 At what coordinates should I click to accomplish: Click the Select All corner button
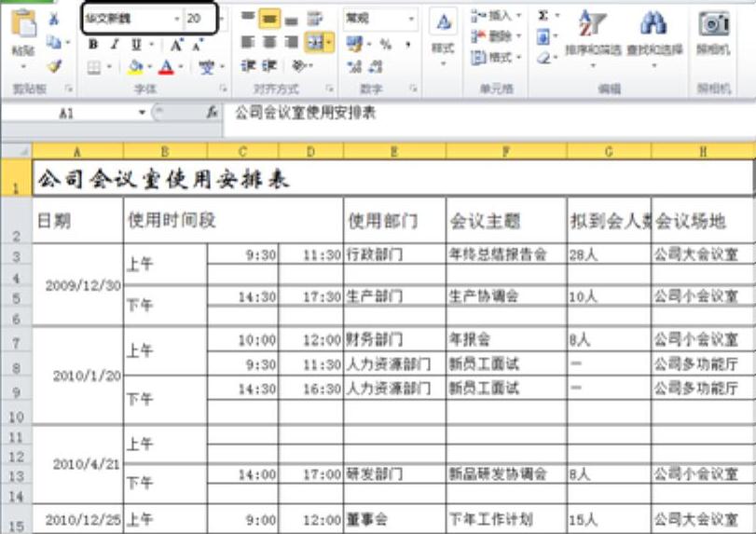(17, 151)
